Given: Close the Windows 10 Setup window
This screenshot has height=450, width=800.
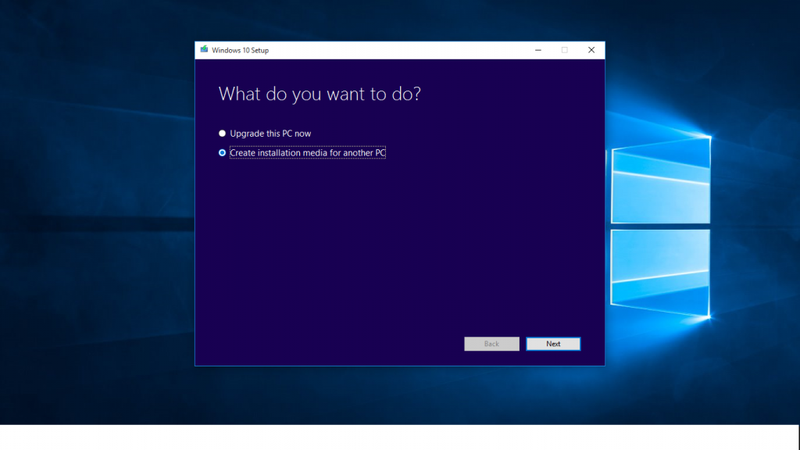Looking at the screenshot, I should (591, 50).
